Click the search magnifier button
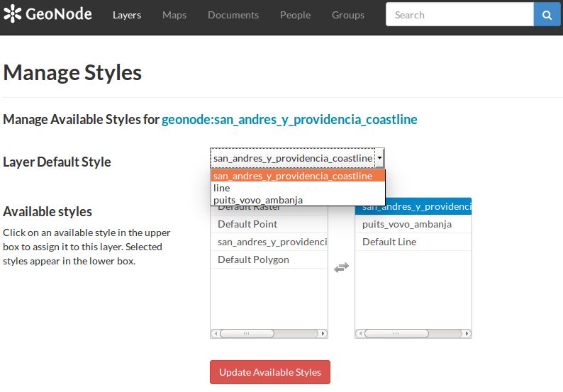The width and height of the screenshot is (563, 392). (x=547, y=15)
